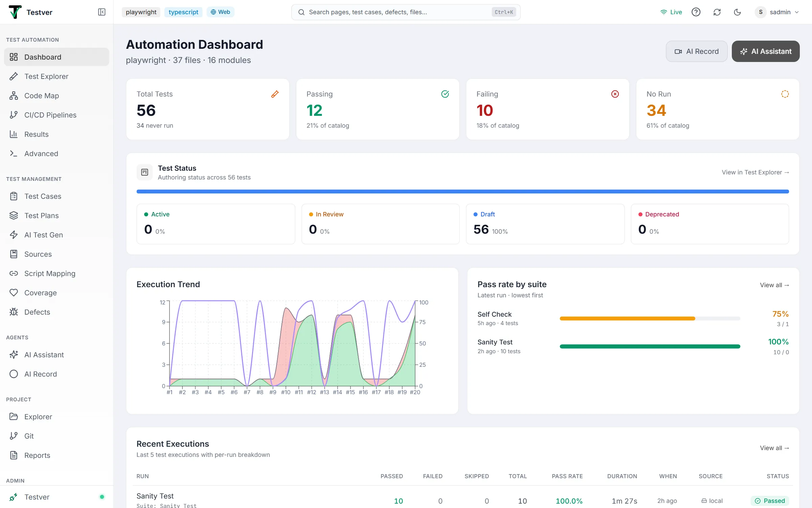Open Sources bookmark icon item
Screen dimensions: 812x508
pyautogui.click(x=57, y=254)
